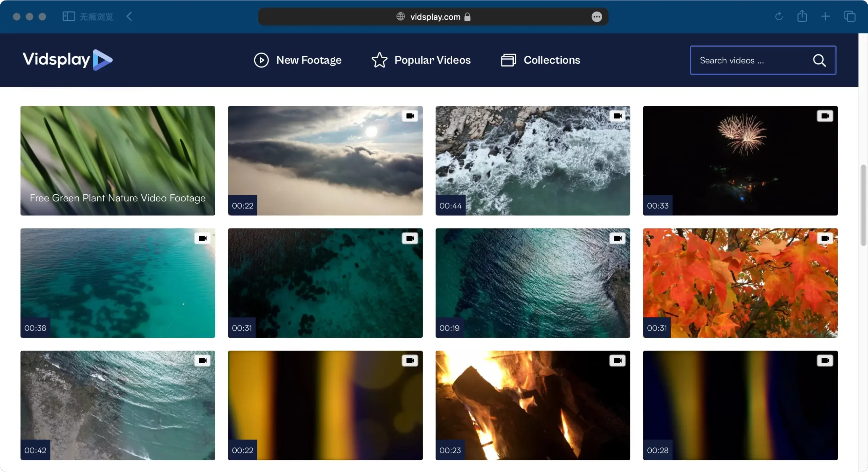Open Free Green Plant Nature Video Footage
This screenshot has width=868, height=472.
click(x=118, y=161)
